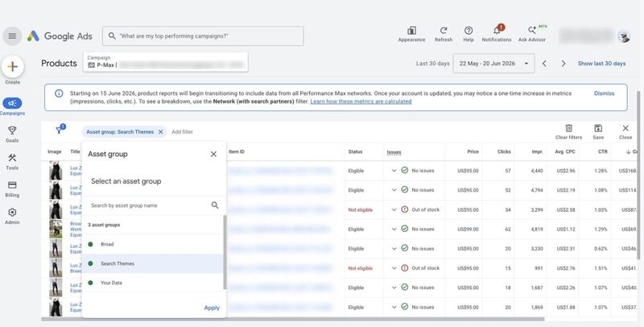Apply the asset group selection

pyautogui.click(x=212, y=308)
